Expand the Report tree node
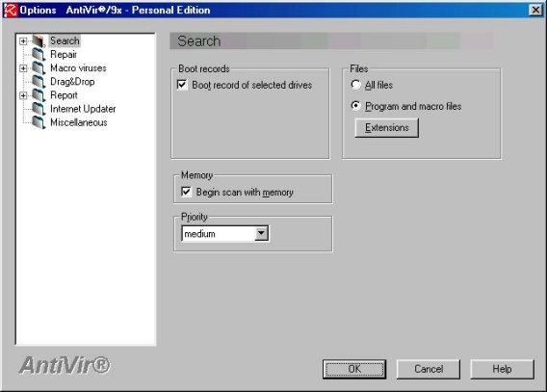The image size is (547, 392). 23,95
